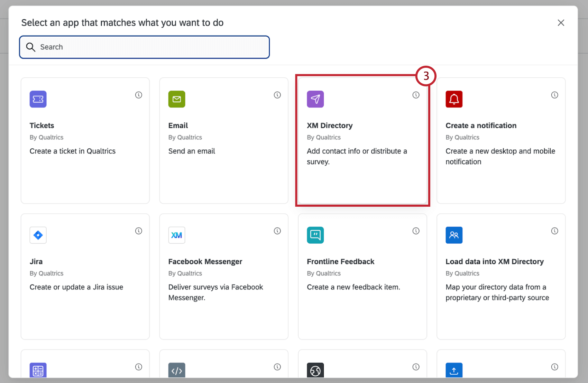Click 'By Qualtrics' under Jira
Screen dimensions: 588x383
pos(47,273)
